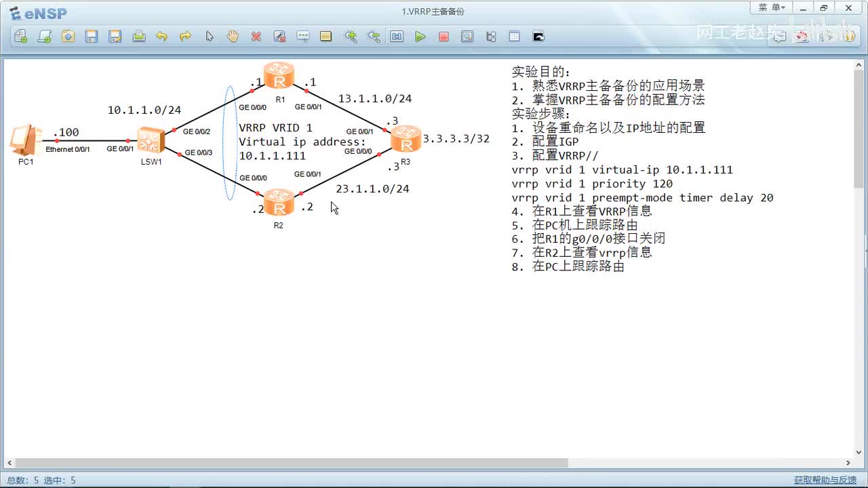Click the Undo arrow icon
The height and width of the screenshot is (488, 868).
(x=161, y=37)
